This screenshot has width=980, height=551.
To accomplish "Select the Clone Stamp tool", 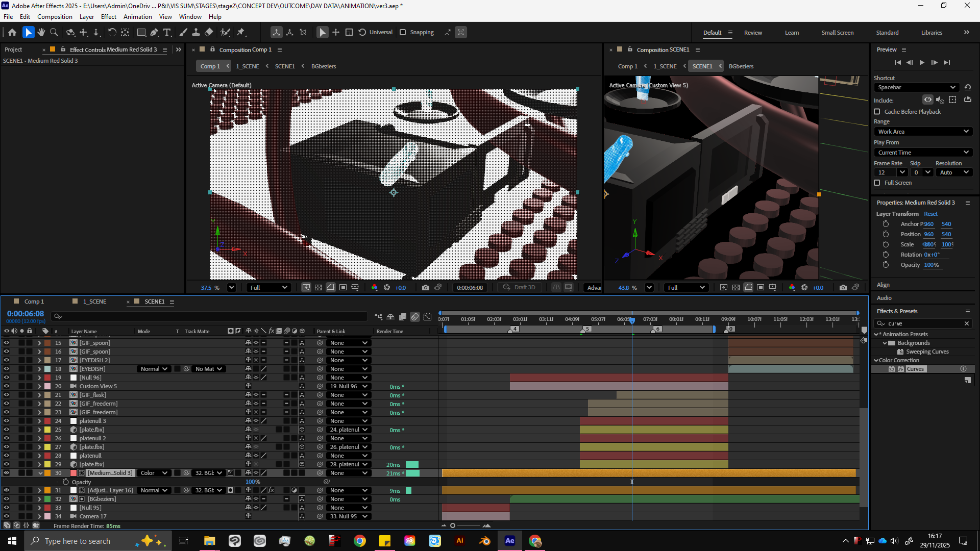I will 196,32.
